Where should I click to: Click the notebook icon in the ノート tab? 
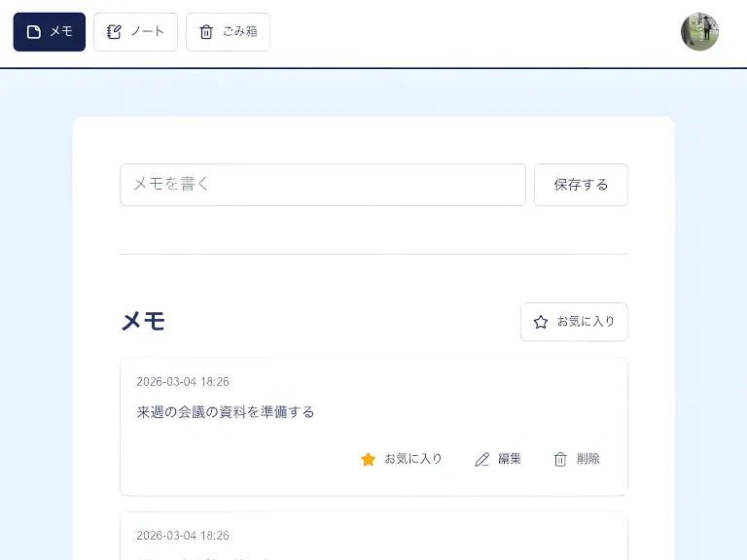coord(114,32)
